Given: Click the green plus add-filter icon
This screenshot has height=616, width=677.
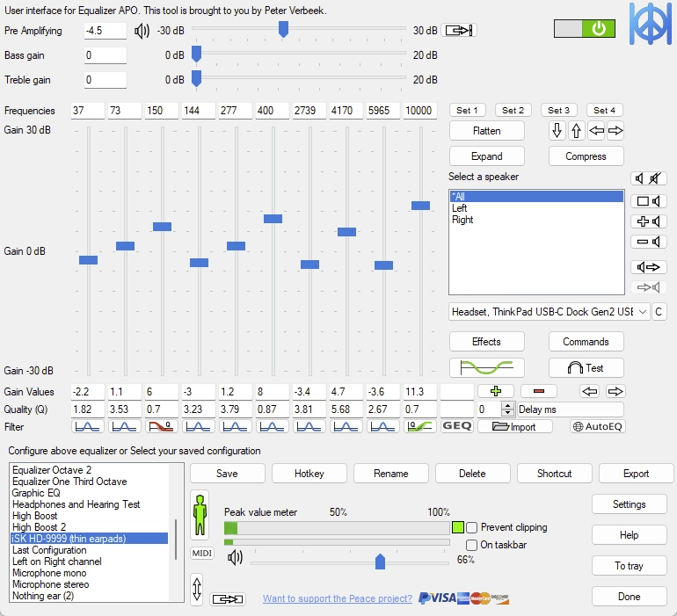Looking at the screenshot, I should point(495,391).
